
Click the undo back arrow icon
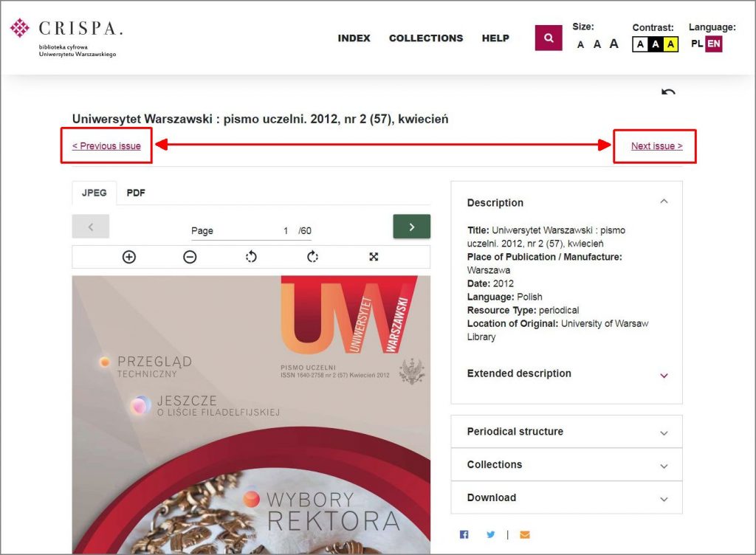pyautogui.click(x=668, y=93)
